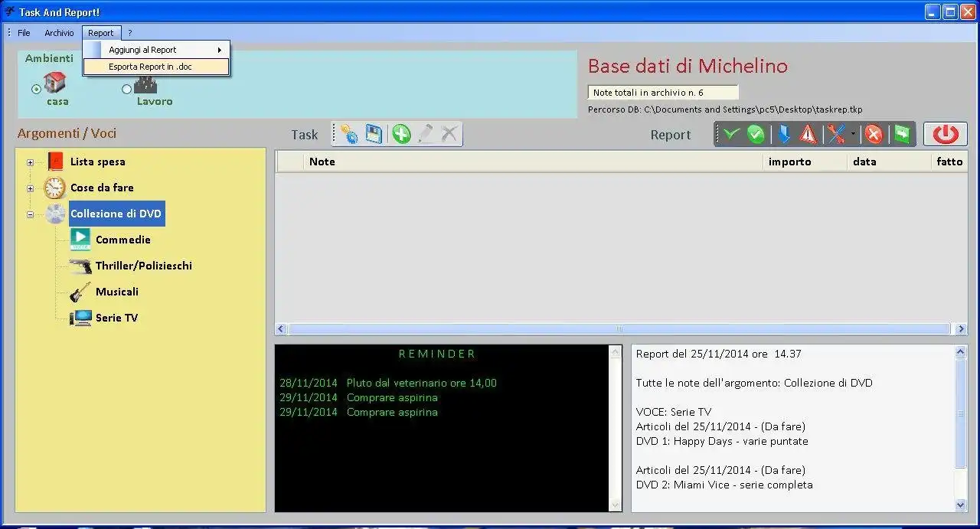Select Lista spesa in the tree
The image size is (980, 529).
tap(98, 162)
